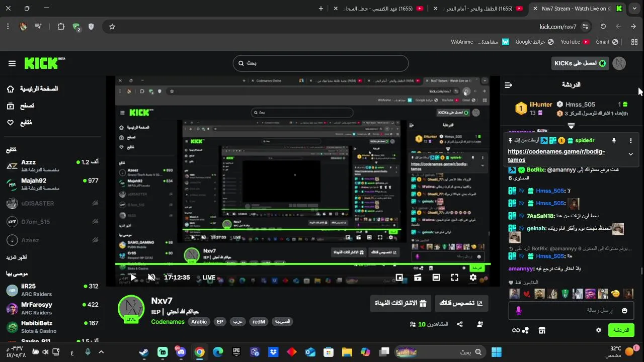Select the EP tag

point(220,322)
